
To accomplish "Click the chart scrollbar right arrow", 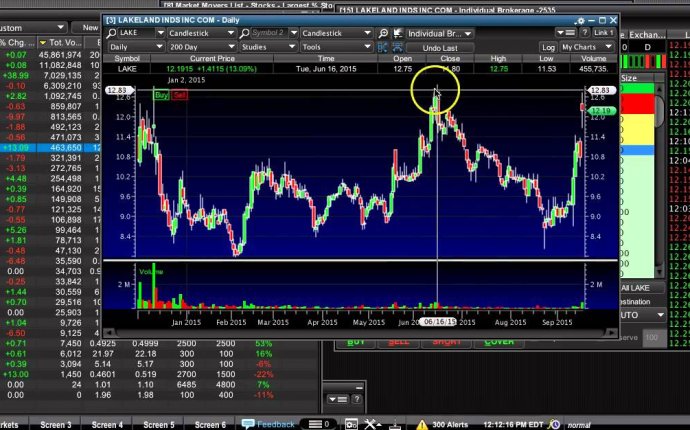I will [x=614, y=333].
